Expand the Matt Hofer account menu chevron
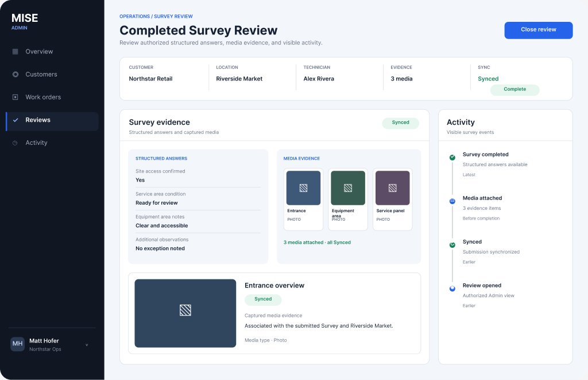This screenshot has height=380, width=588. pos(87,345)
